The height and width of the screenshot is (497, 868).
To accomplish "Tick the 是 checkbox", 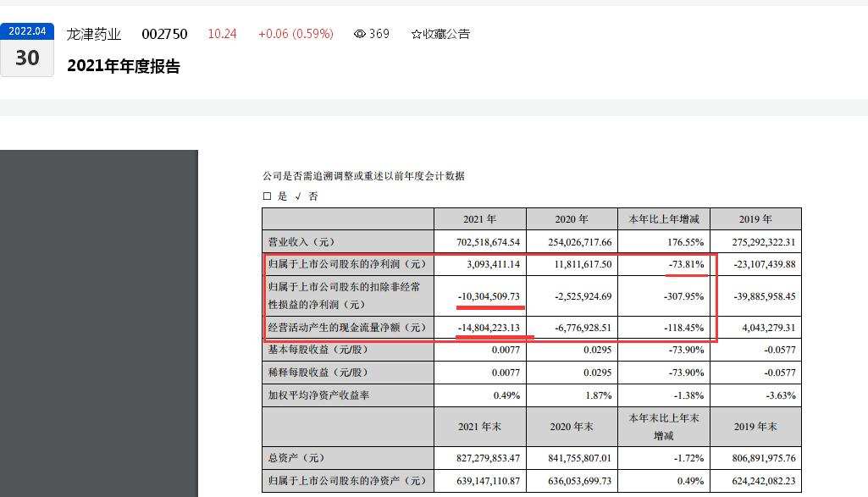I will 268,196.
